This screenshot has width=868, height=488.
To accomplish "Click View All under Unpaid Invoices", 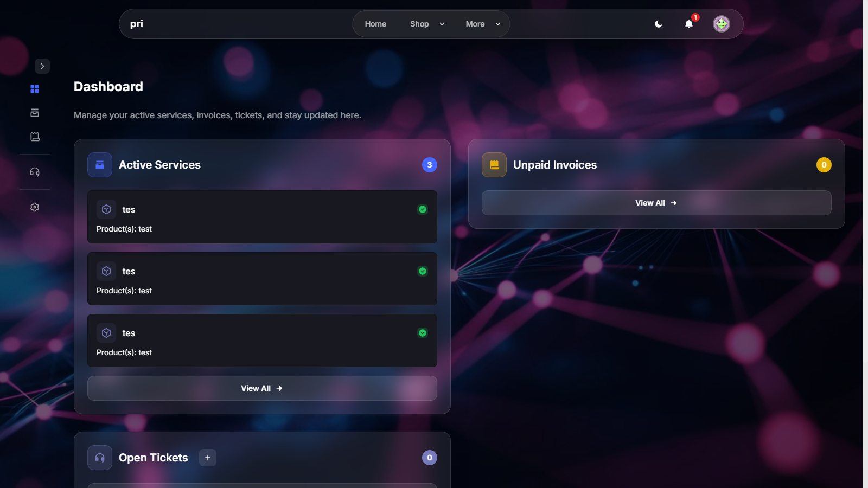I will tap(656, 203).
